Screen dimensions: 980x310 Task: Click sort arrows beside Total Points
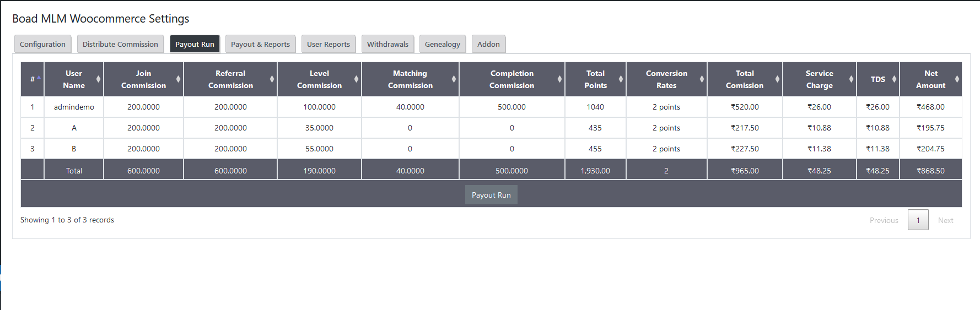pos(621,79)
